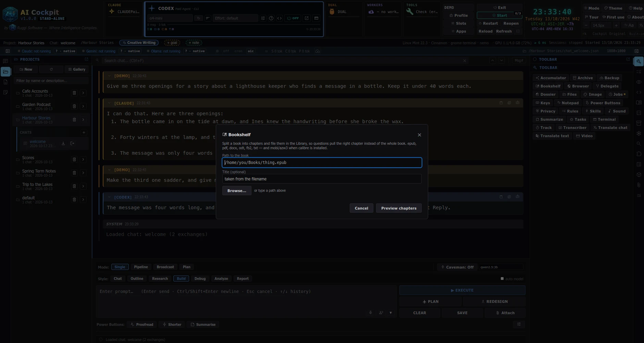Open the Effort: default dropdown
The width and height of the screenshot is (644, 343).
pos(235,18)
